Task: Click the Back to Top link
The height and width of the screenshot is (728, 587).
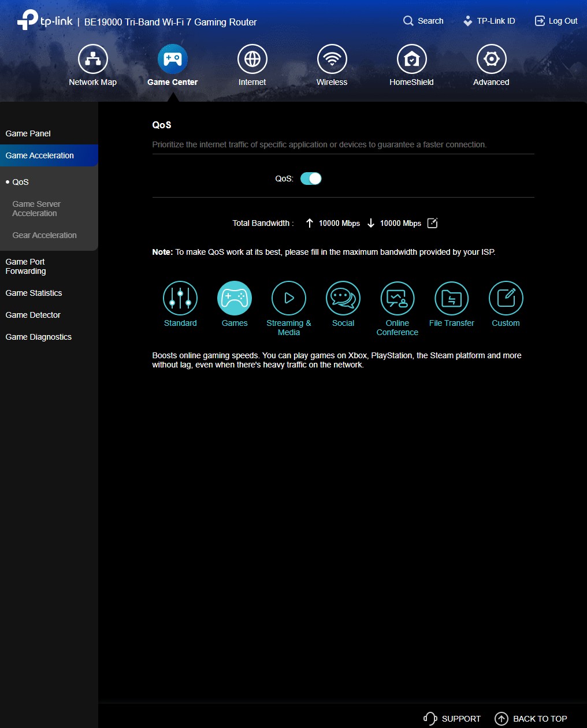Action: (x=531, y=719)
